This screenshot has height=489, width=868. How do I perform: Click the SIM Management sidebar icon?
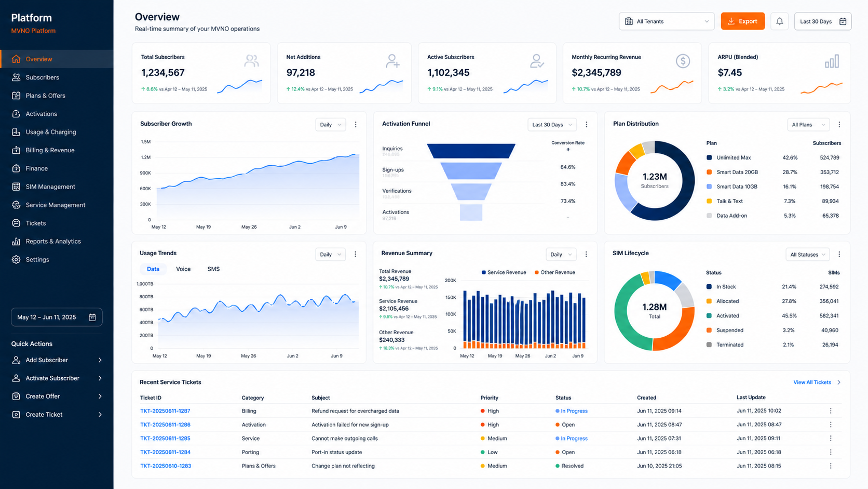tap(16, 187)
